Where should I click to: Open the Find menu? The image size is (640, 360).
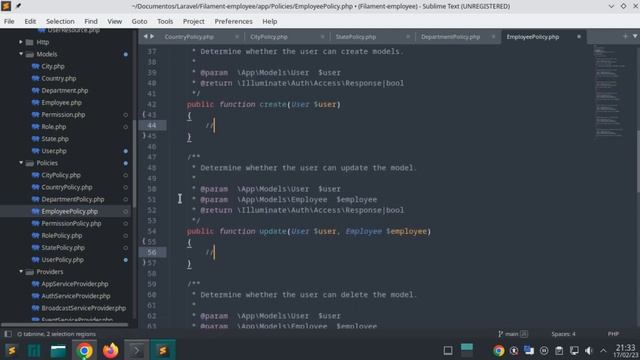[91, 21]
